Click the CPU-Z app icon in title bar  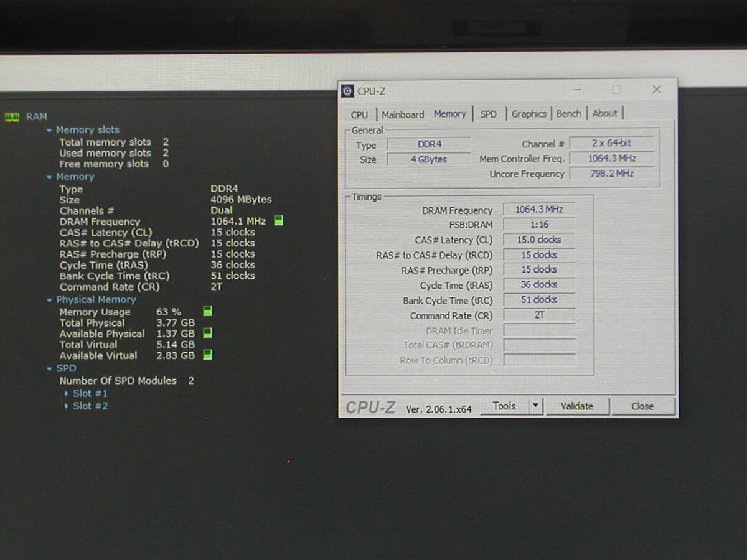pos(347,91)
